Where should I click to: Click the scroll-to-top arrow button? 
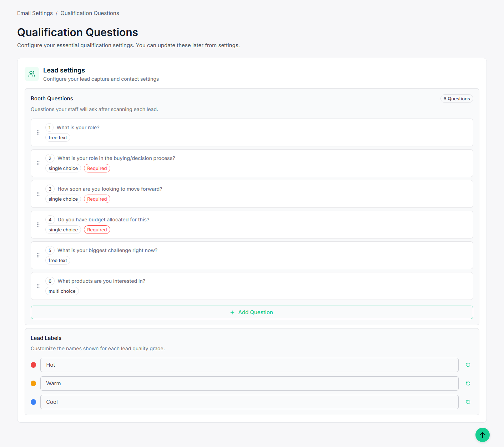483,435
